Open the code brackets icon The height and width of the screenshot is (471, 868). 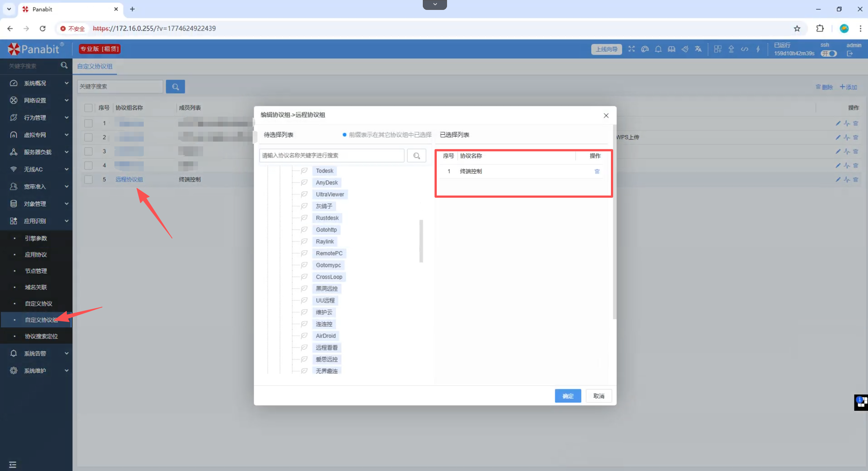pyautogui.click(x=744, y=49)
